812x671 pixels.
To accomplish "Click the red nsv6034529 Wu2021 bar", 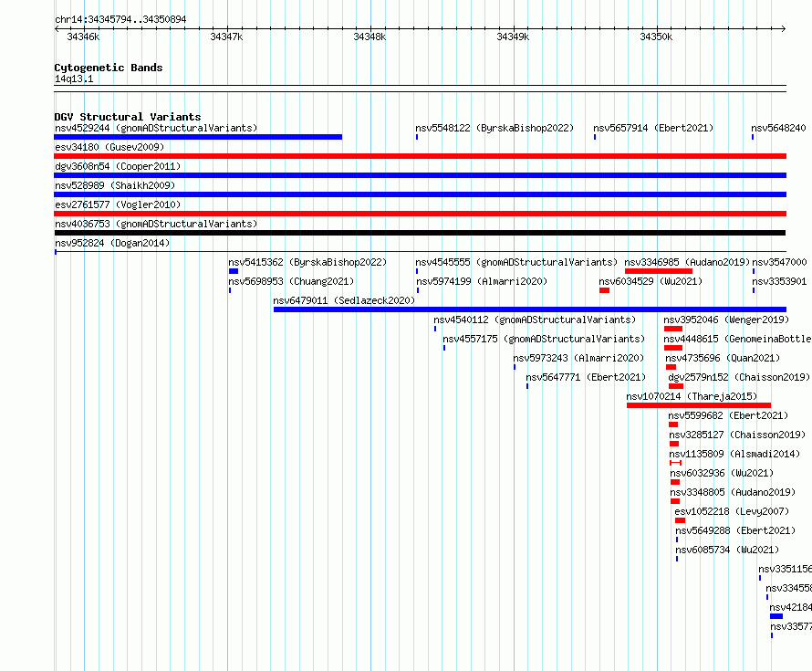I will coord(604,290).
